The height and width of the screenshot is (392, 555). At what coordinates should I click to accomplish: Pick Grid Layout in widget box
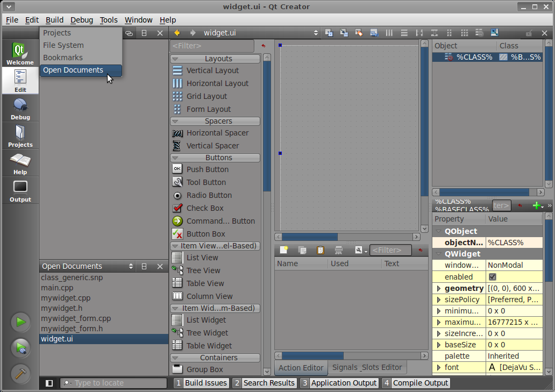pyautogui.click(x=207, y=96)
